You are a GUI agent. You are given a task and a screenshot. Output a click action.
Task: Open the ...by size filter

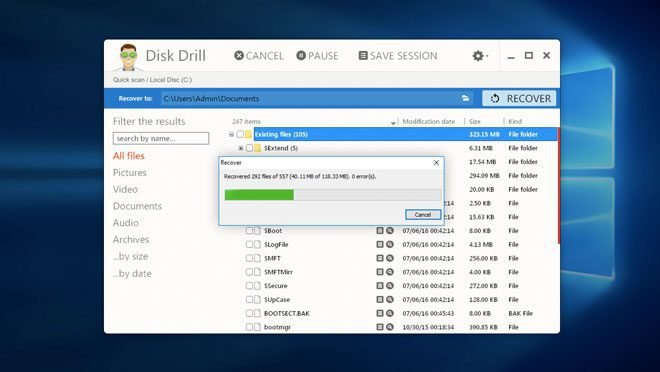[130, 256]
